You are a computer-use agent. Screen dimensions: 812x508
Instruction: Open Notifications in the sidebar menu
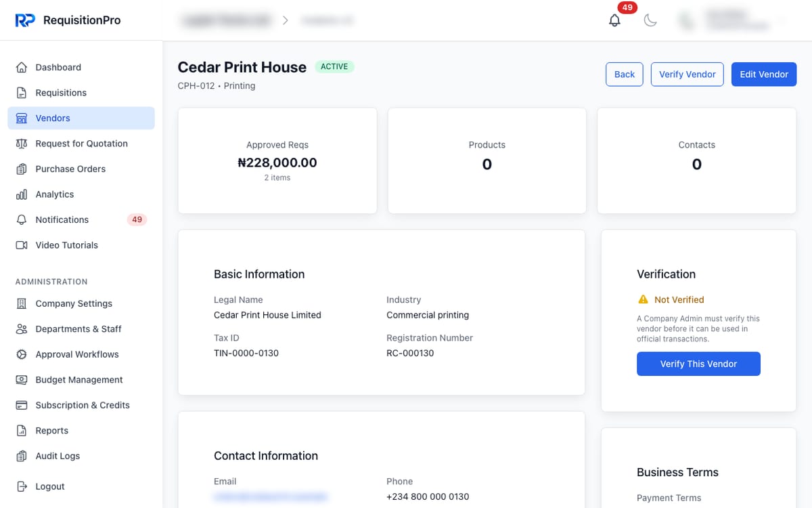[x=81, y=219]
